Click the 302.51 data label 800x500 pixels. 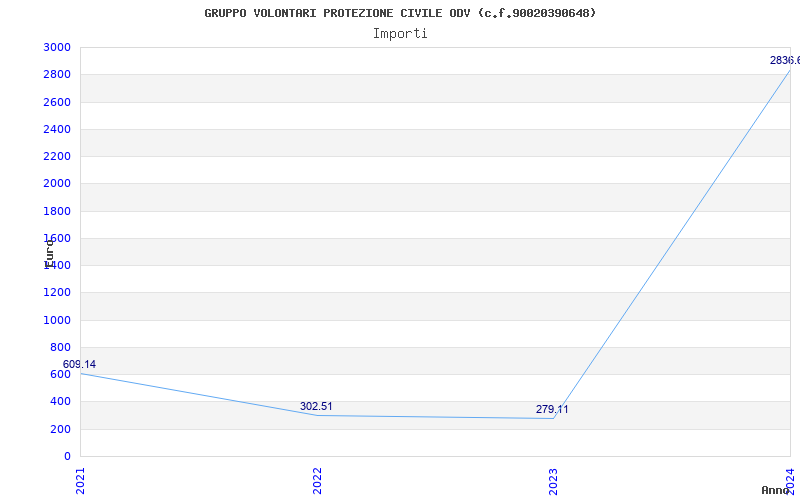click(x=316, y=406)
